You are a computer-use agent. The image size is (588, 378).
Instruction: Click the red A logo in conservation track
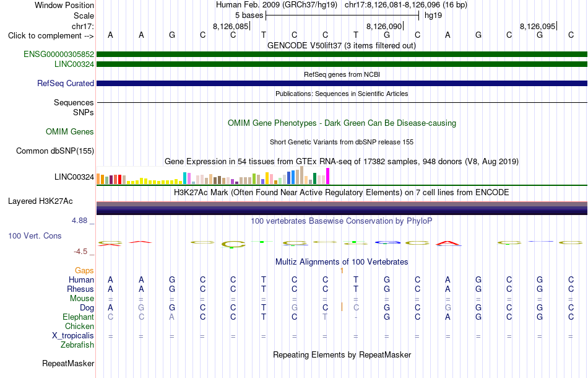[448, 244]
